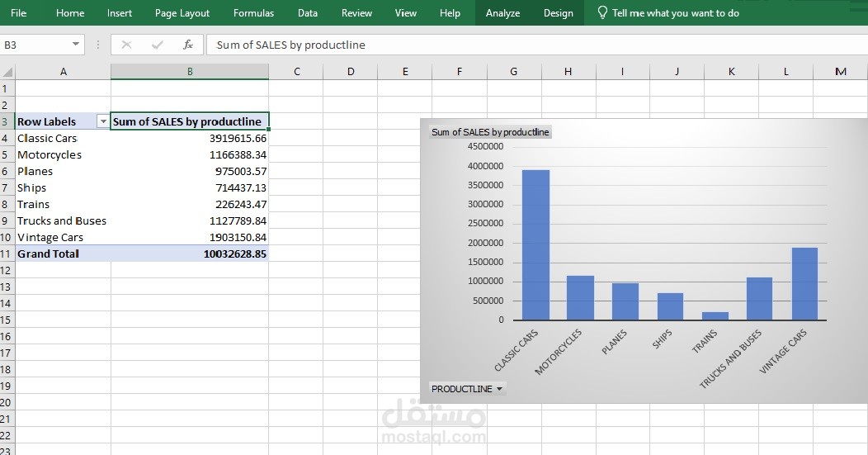868x455 pixels.
Task: Select grand total value 10032628.85
Action: point(190,254)
